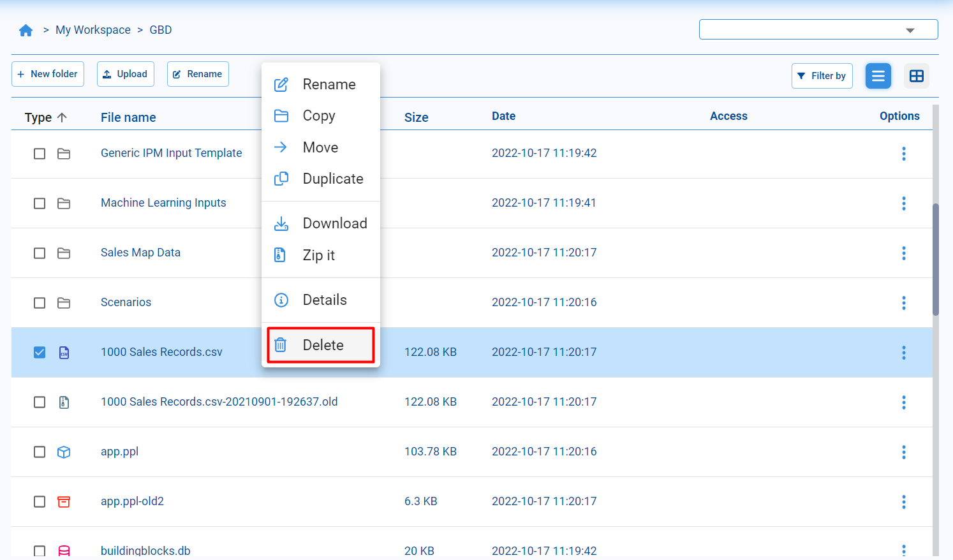Click the Upload button

(x=126, y=74)
